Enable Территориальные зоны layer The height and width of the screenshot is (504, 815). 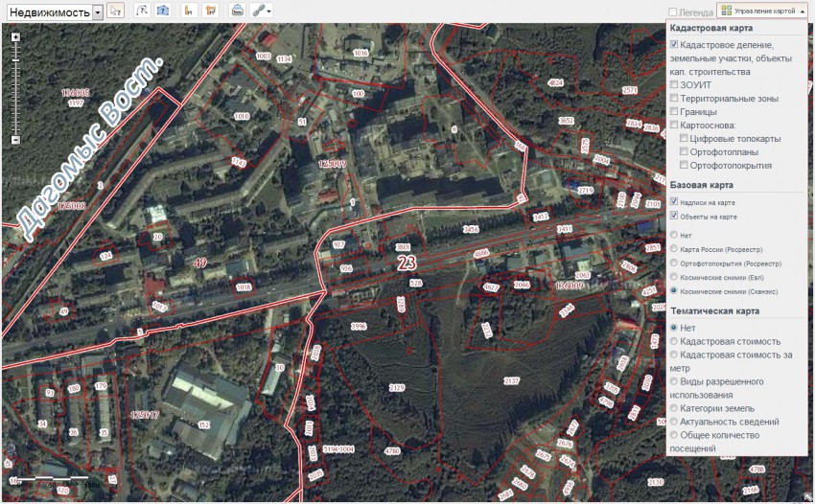pyautogui.click(x=675, y=99)
